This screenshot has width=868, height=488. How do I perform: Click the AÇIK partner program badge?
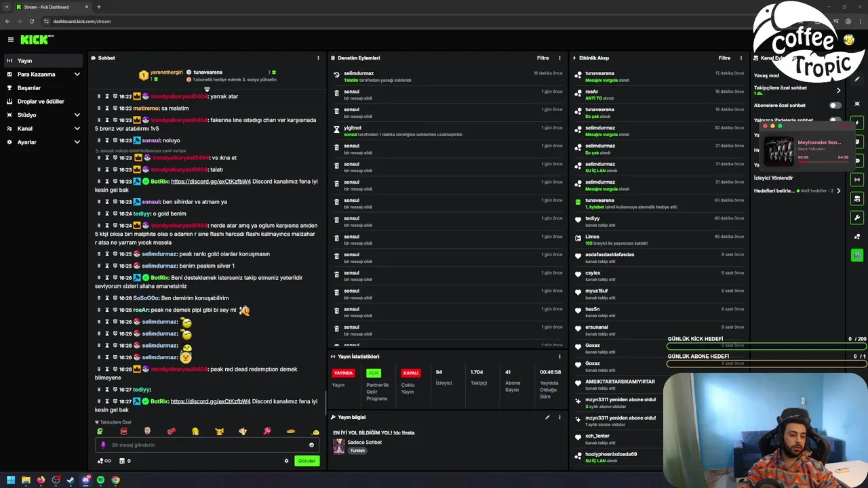[x=374, y=373]
